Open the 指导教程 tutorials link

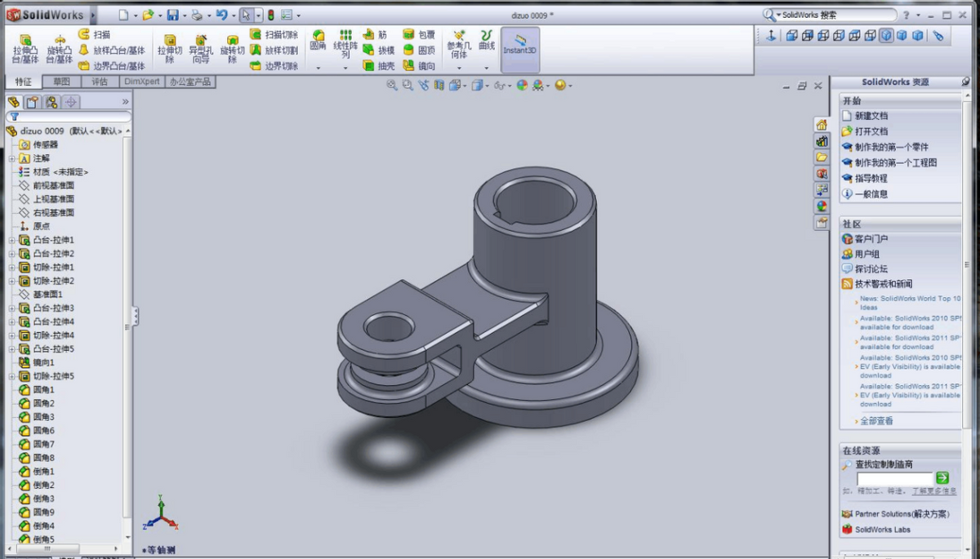[x=871, y=179]
